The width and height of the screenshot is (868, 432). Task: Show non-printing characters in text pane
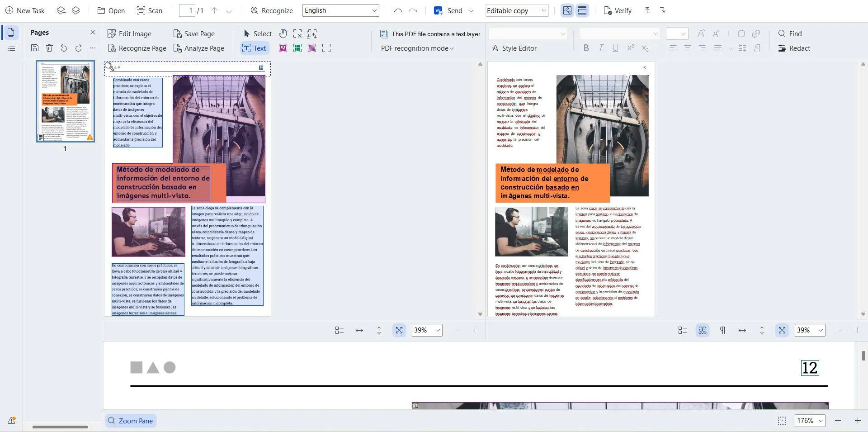tap(722, 330)
